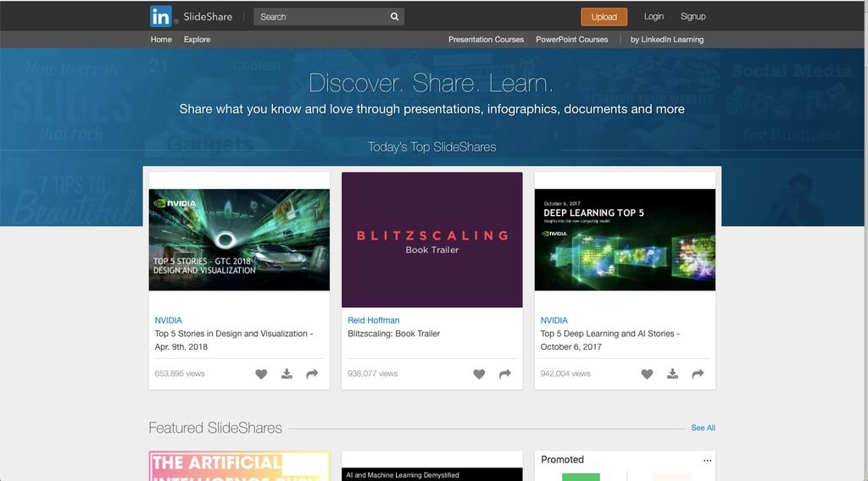See All featured SlideShares
Viewport: 868px width, 481px height.
703,428
